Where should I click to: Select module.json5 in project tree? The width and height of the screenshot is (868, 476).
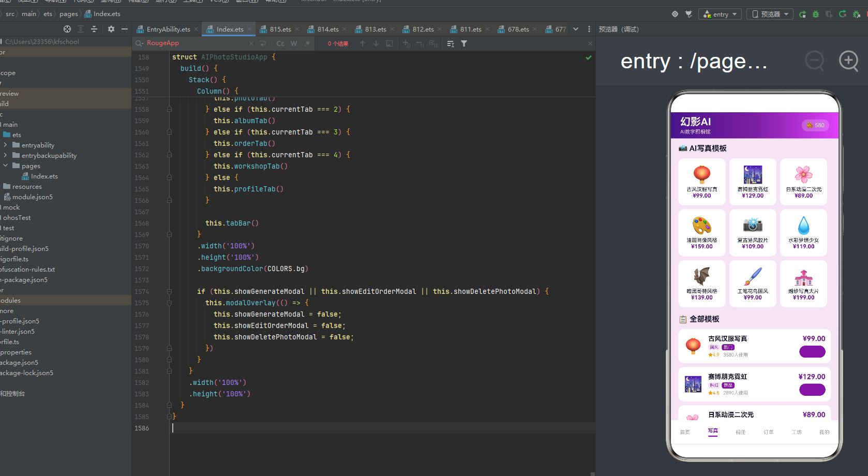(28, 197)
